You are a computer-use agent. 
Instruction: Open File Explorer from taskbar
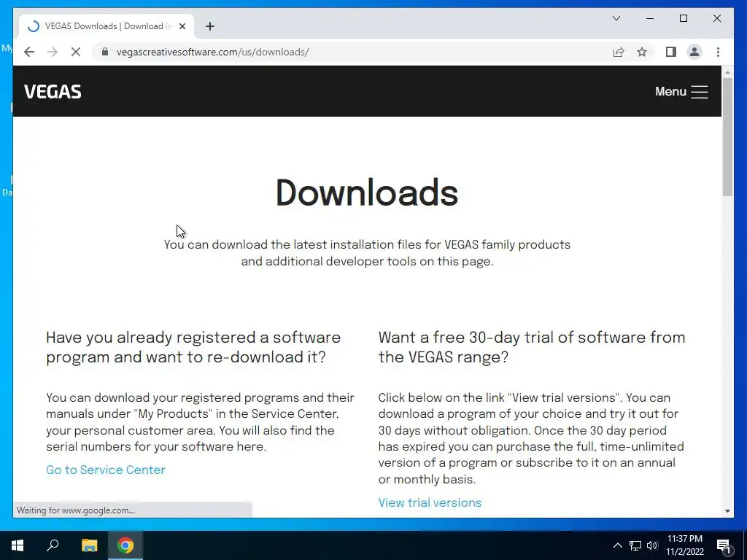[89, 545]
